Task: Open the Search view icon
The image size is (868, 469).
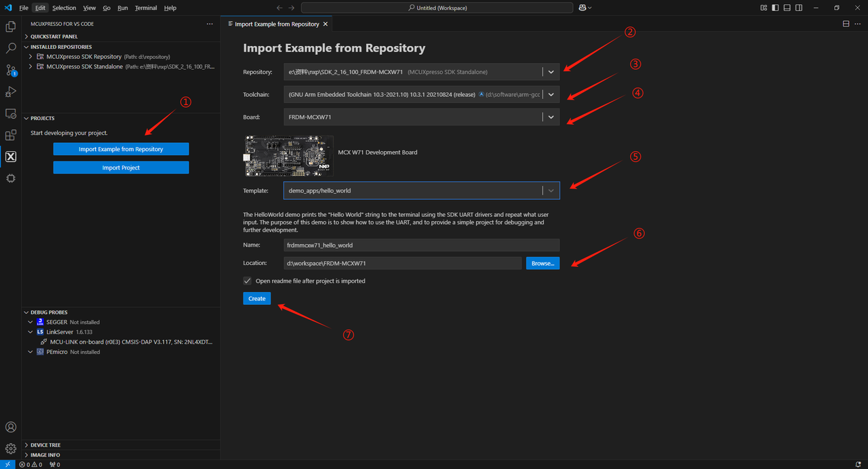Action: tap(11, 48)
